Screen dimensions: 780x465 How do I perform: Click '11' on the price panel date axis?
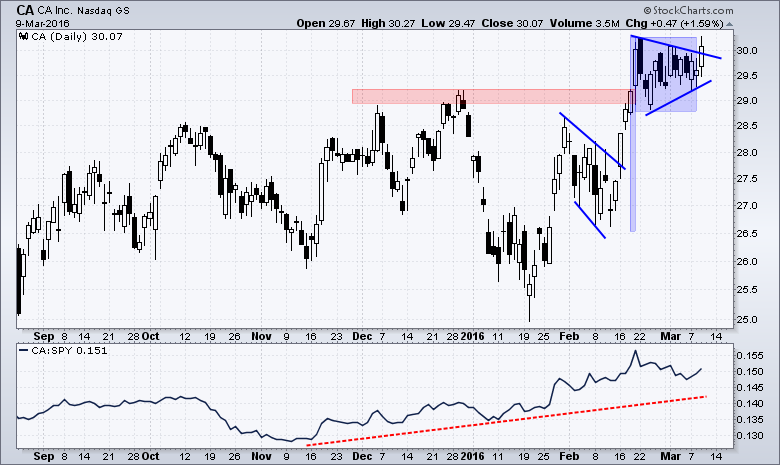(x=498, y=337)
